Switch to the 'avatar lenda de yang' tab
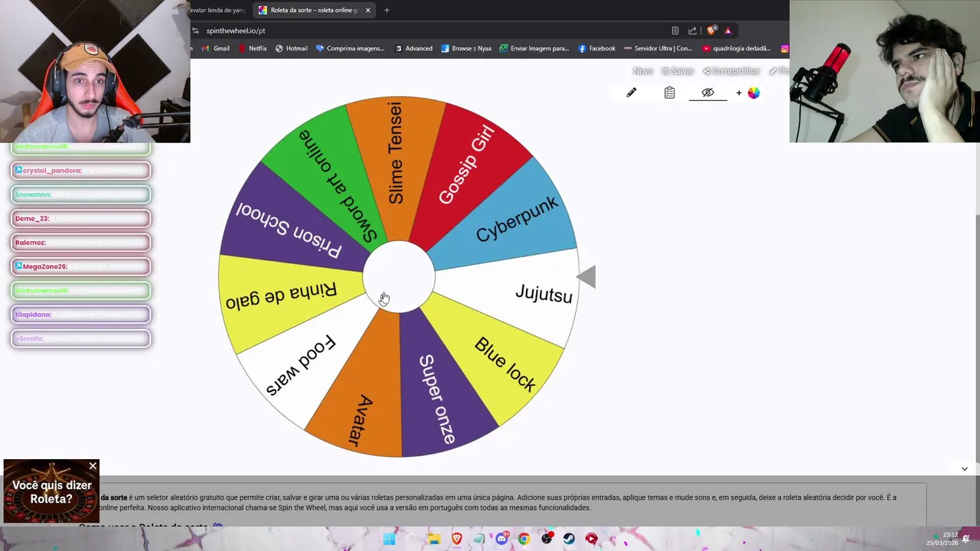Viewport: 980px width, 551px height. pyautogui.click(x=218, y=10)
